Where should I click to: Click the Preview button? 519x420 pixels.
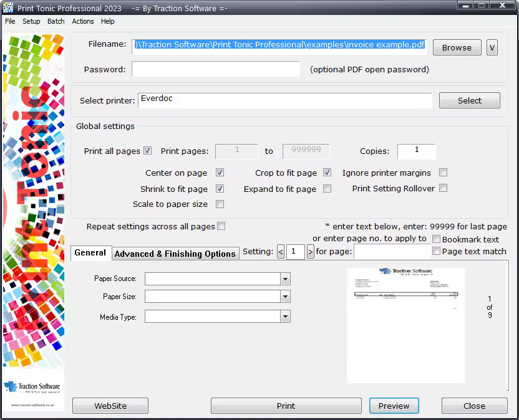pos(394,406)
